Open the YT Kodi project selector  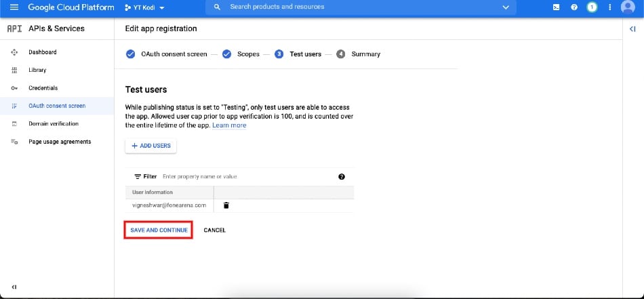click(x=144, y=7)
